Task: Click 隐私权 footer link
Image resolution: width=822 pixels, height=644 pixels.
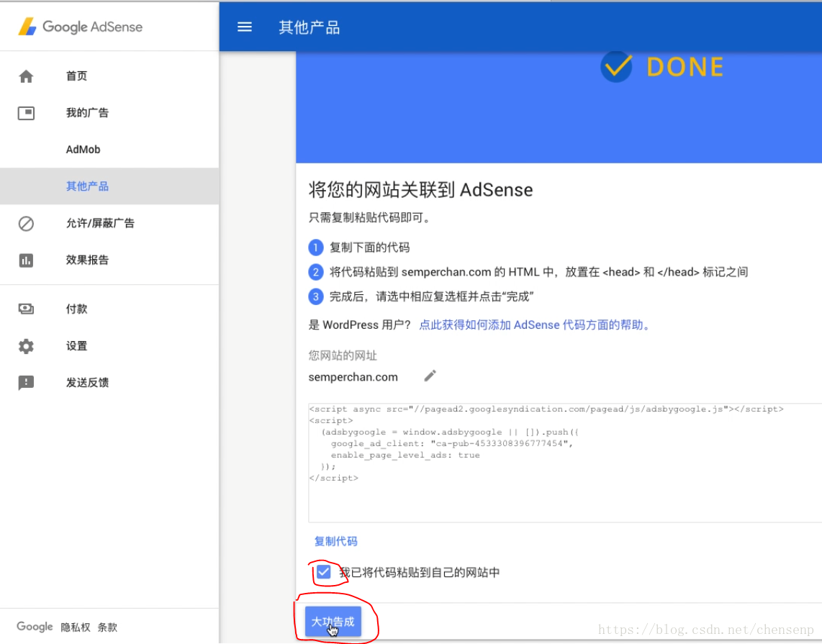Action: click(76, 627)
